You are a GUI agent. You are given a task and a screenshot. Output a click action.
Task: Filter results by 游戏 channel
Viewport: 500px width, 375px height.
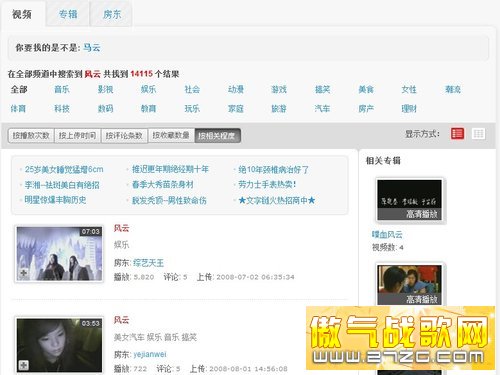click(279, 89)
